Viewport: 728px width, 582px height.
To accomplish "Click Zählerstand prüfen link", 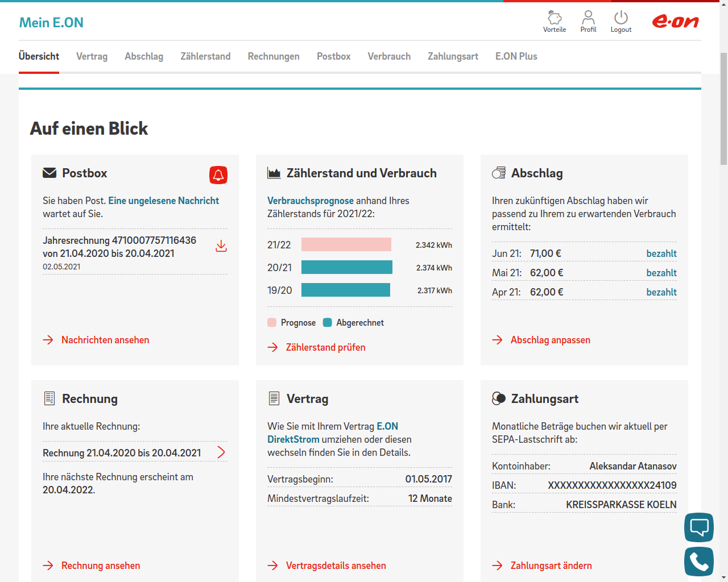I will [x=326, y=347].
